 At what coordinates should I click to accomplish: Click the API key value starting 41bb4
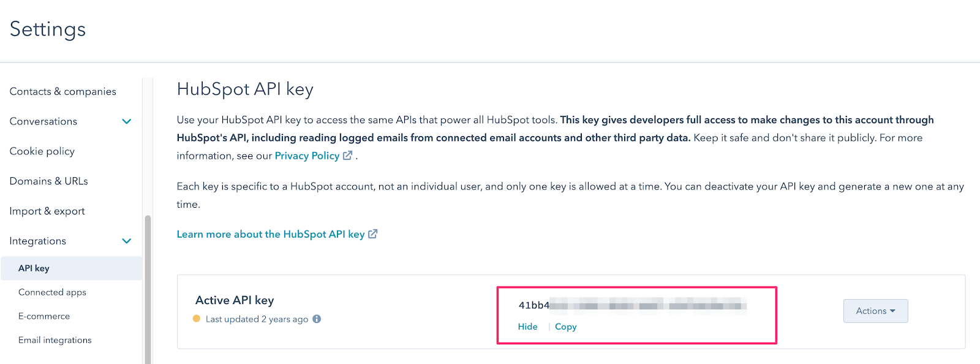[x=632, y=305]
